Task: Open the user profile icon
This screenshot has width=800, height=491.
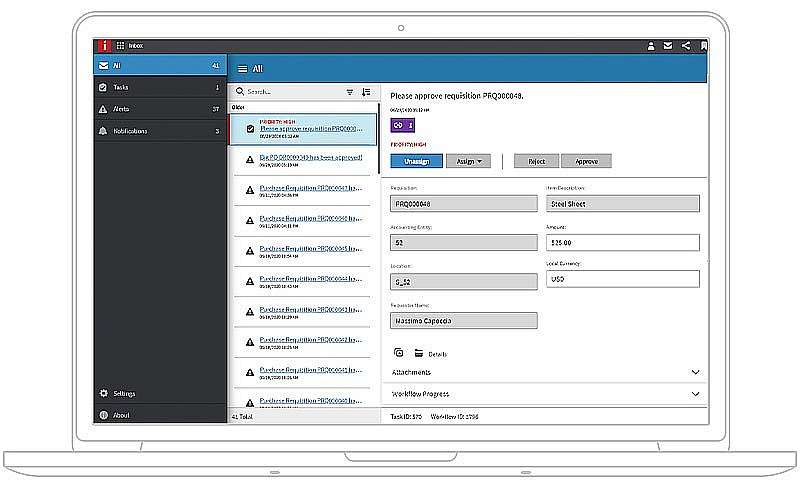Action: click(651, 46)
